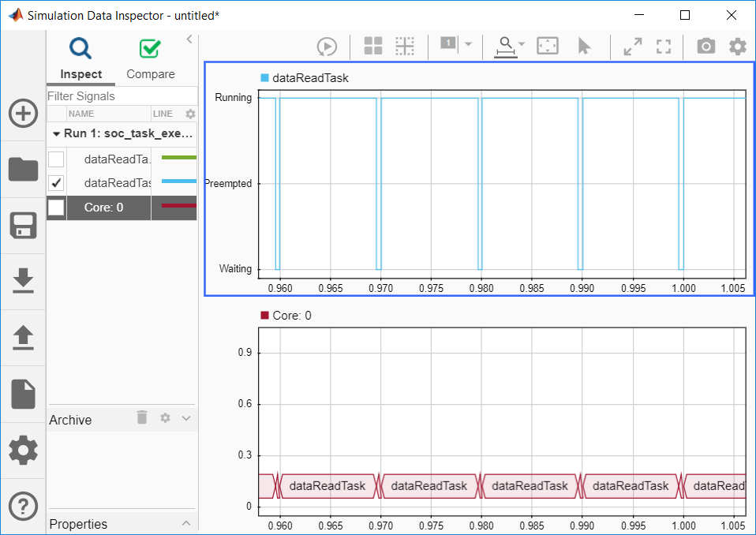The width and height of the screenshot is (756, 535).
Task: Click the New (plus) icon in sidebar
Action: point(23,114)
